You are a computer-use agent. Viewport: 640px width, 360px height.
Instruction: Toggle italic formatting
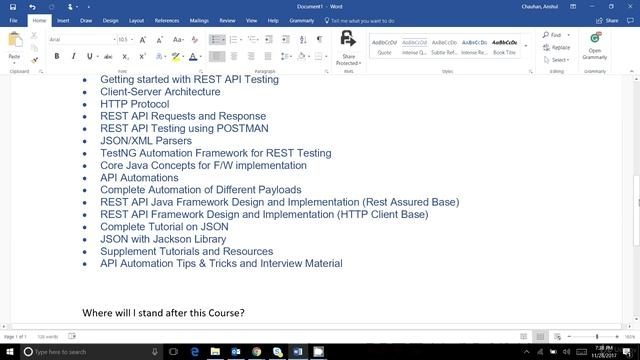pos(73,56)
